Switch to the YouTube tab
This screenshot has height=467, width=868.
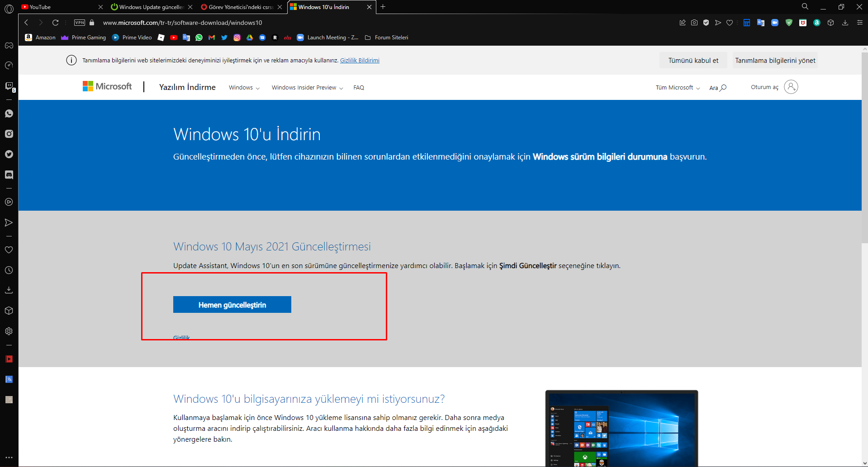tap(62, 7)
